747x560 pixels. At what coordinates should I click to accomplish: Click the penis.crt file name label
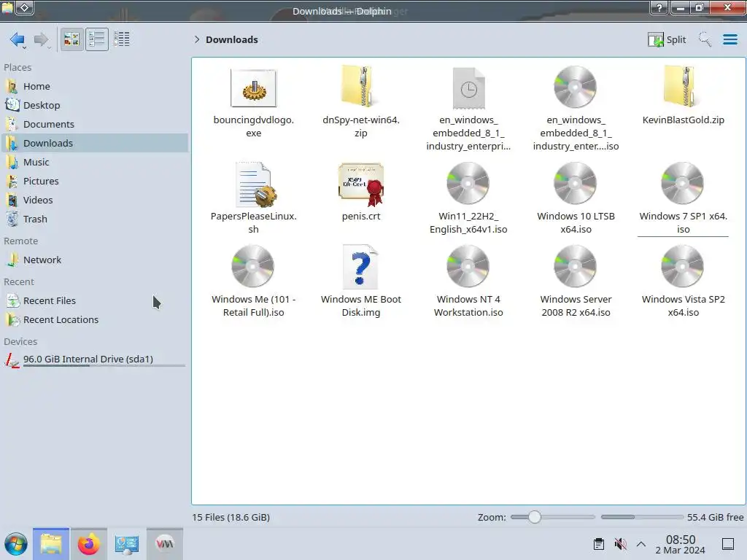click(361, 216)
